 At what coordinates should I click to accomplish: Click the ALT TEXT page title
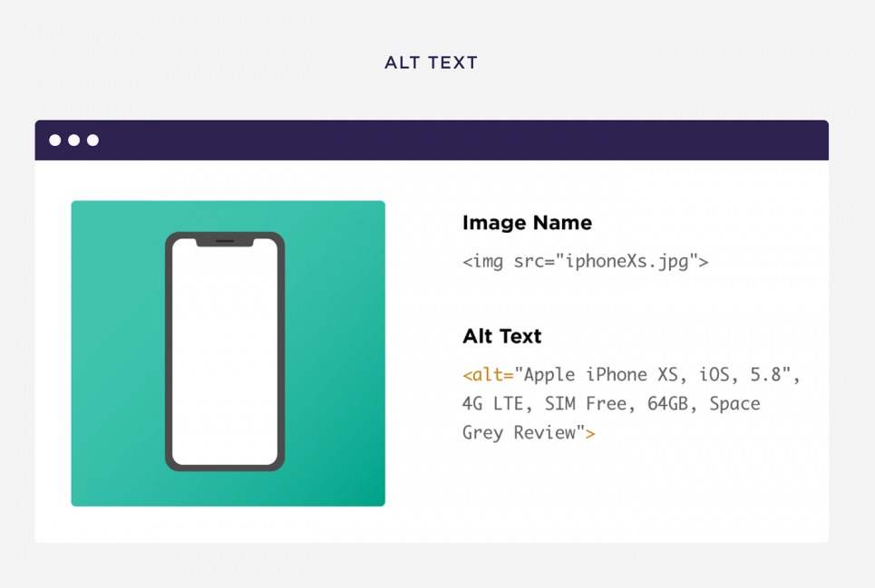(431, 63)
